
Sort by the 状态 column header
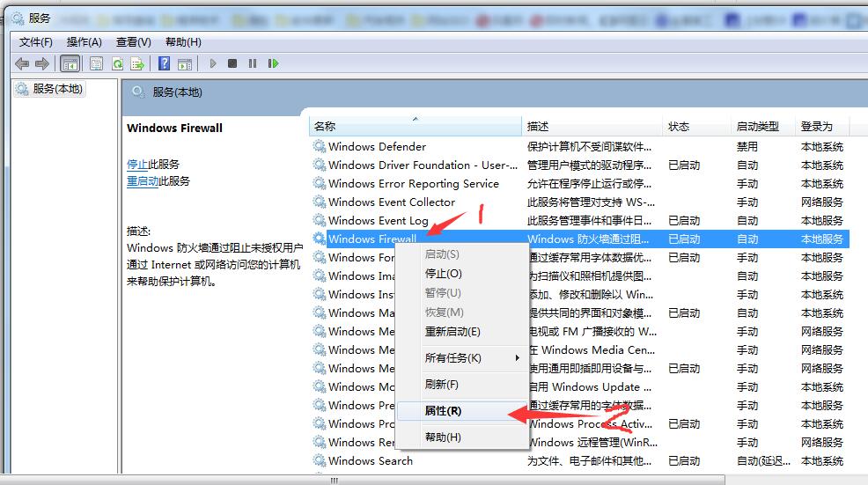click(696, 126)
